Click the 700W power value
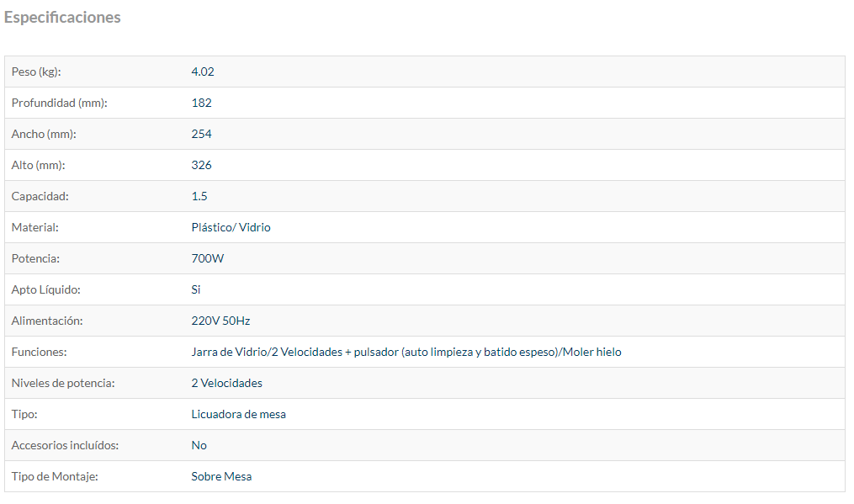This screenshot has height=504, width=854. 208,258
